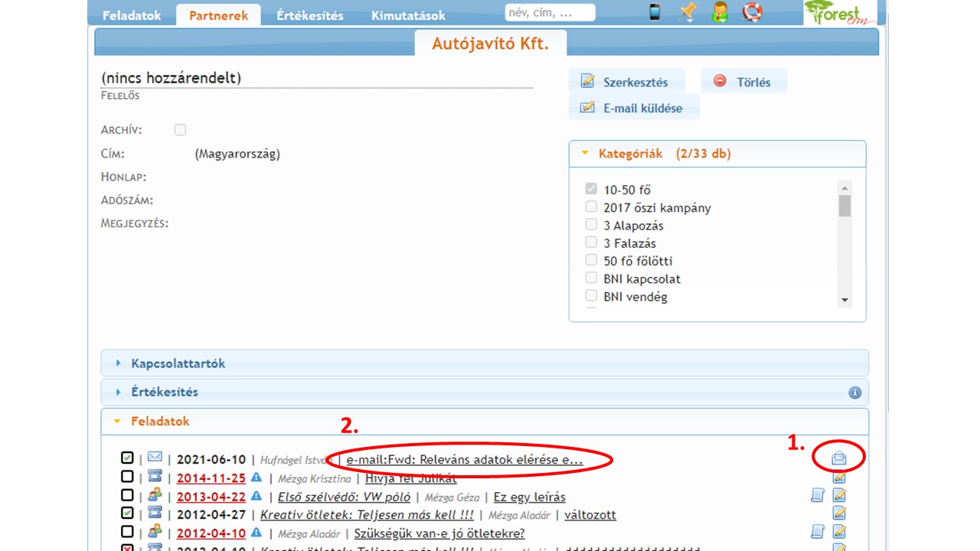Switch to the Feladatok tab
980x551 pixels.
pos(132,15)
